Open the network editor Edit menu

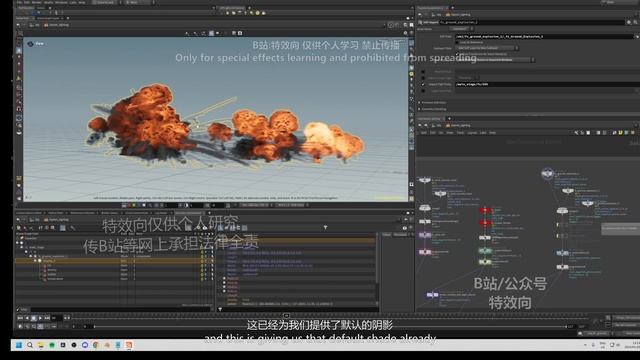(432, 133)
